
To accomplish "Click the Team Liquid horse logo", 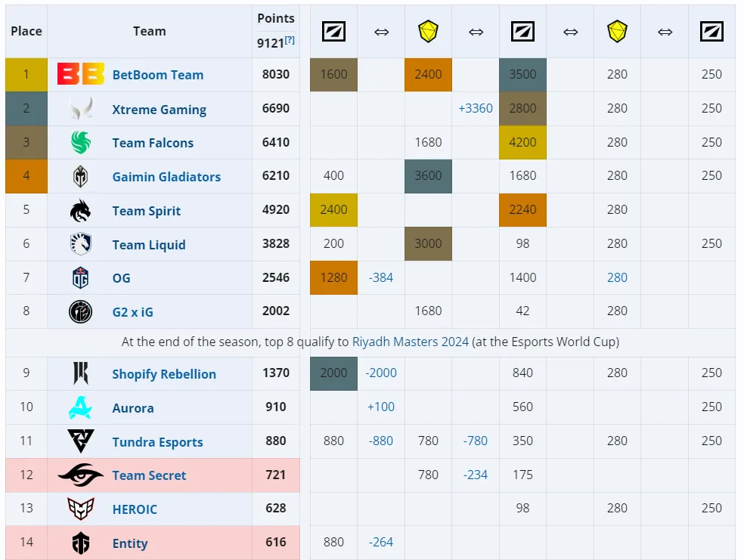I will [x=81, y=244].
